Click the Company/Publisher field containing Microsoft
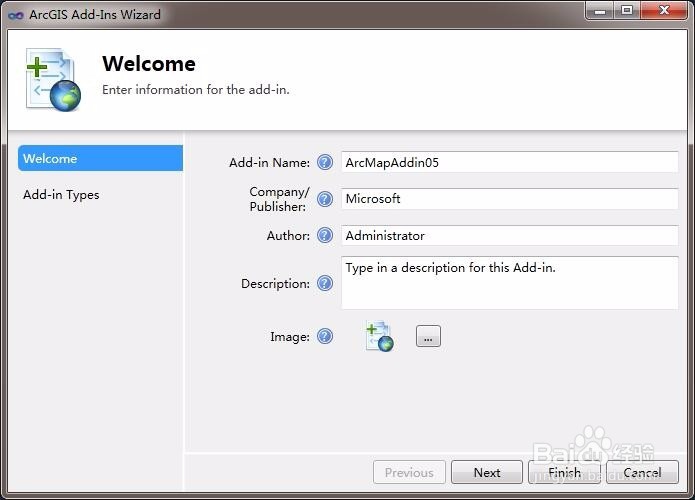 coord(509,199)
